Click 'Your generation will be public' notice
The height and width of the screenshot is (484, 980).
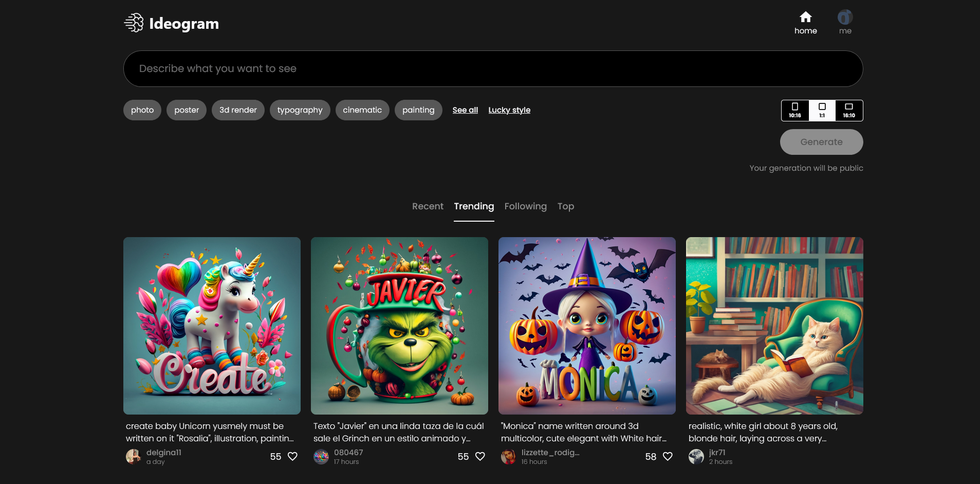(x=806, y=168)
